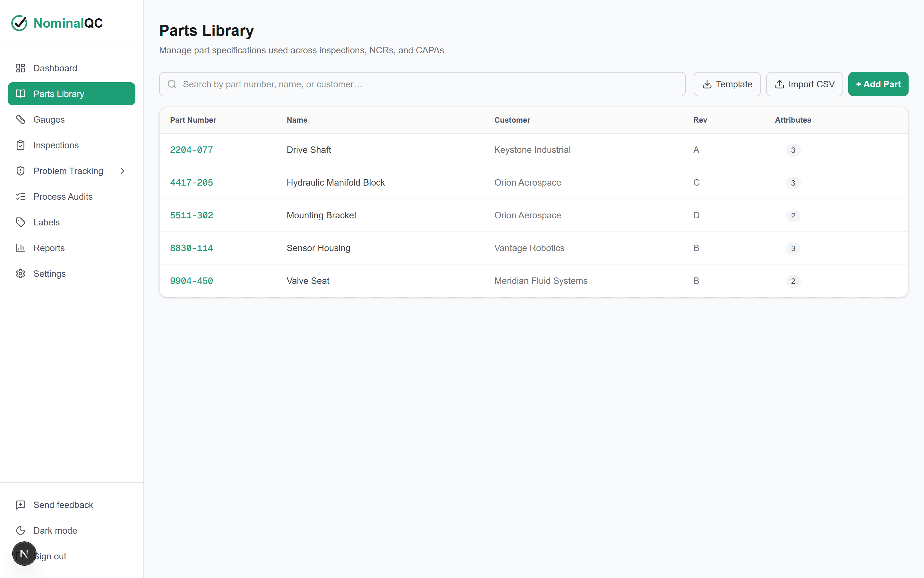Click Orion Aerospace in the Mounting Bracket row

tap(527, 215)
